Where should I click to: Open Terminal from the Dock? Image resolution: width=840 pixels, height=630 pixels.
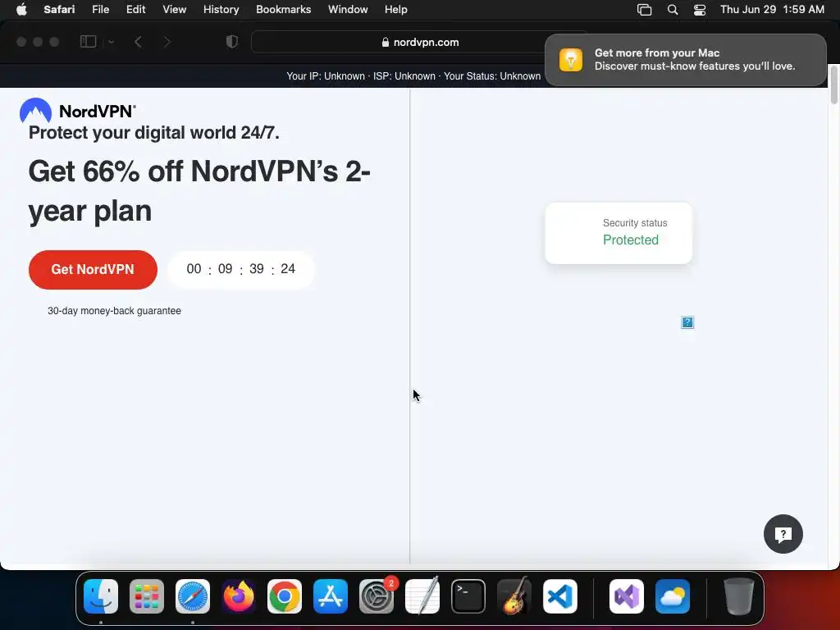pyautogui.click(x=468, y=596)
